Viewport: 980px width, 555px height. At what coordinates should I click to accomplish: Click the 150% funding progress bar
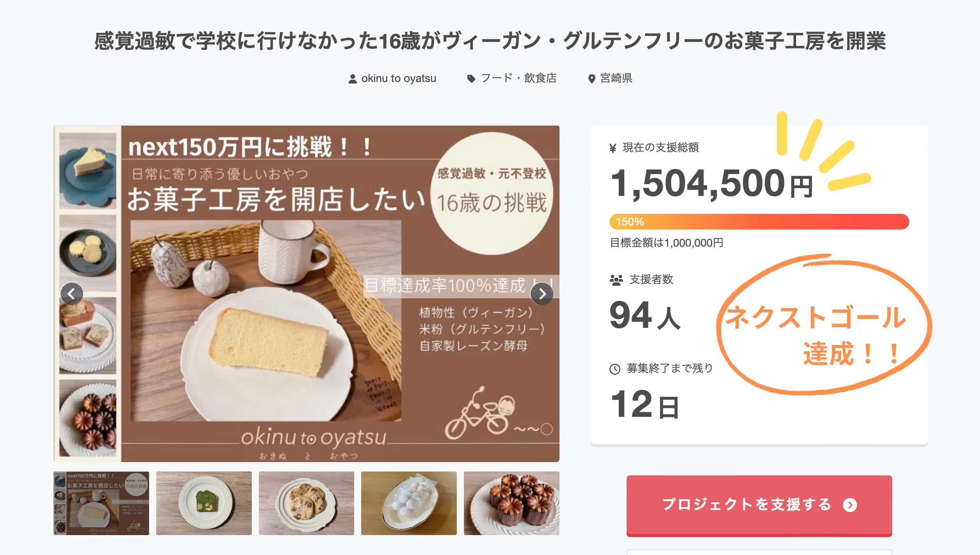pyautogui.click(x=759, y=222)
